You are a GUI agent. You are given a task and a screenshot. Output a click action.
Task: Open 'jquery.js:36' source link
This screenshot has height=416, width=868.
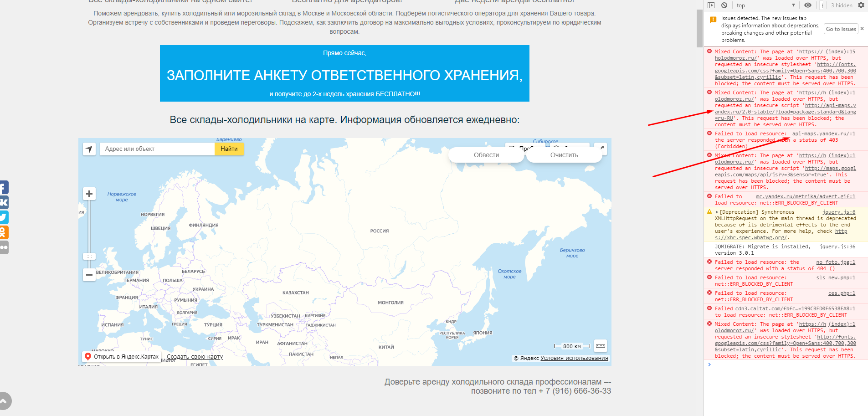tap(837, 247)
